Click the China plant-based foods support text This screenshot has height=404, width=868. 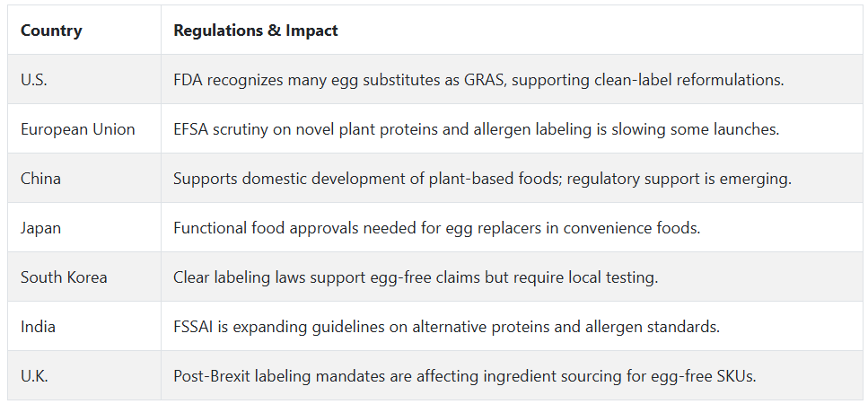tap(482, 179)
